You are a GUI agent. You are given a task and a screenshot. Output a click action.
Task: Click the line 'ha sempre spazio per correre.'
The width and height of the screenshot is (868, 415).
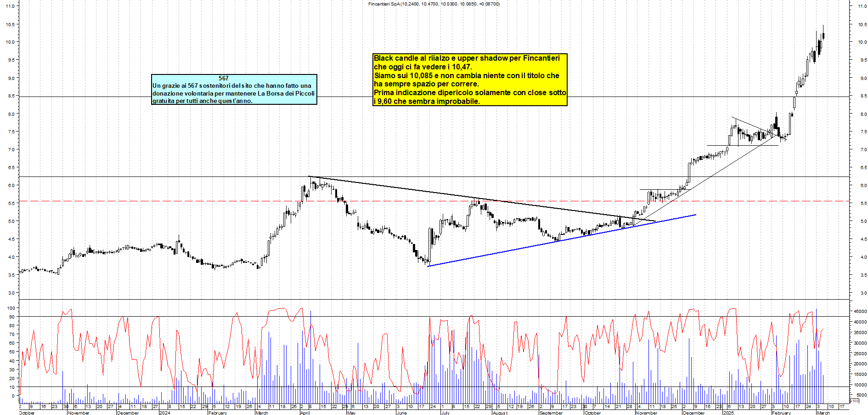click(x=426, y=84)
